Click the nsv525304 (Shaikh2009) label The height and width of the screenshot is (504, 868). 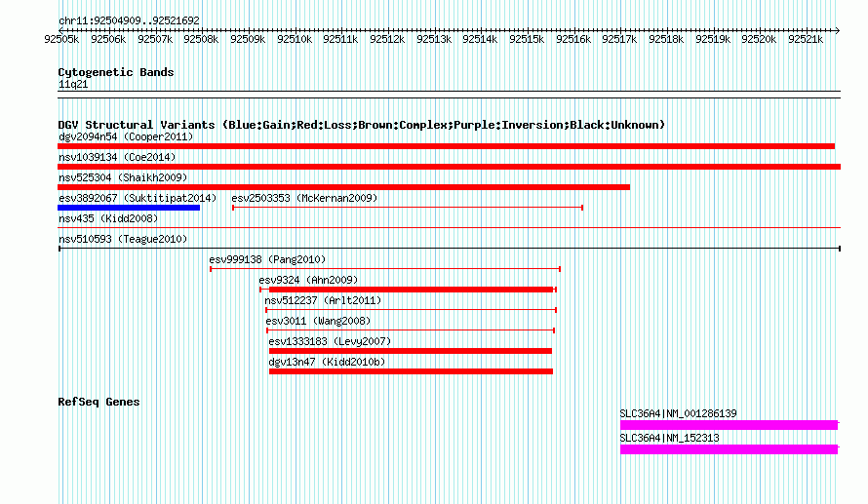[123, 177]
